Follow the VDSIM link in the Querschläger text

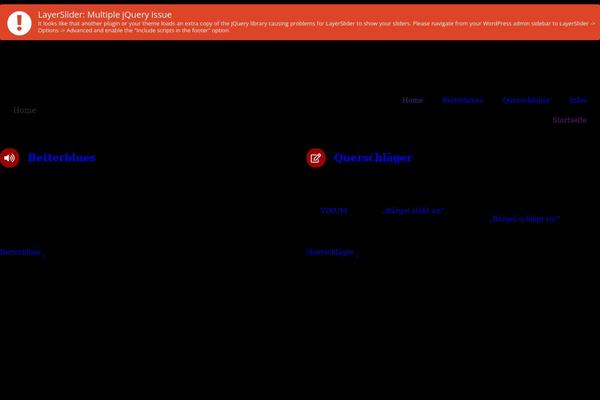point(334,211)
